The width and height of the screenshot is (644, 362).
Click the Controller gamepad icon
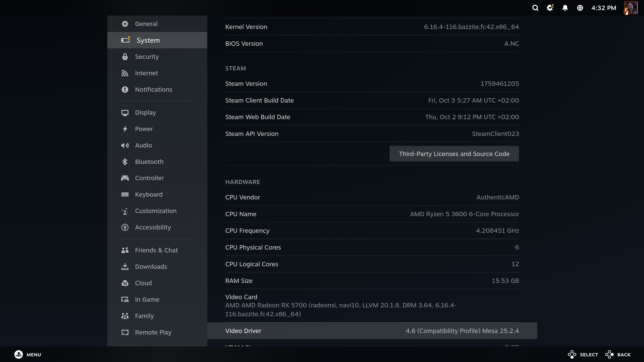tap(125, 178)
